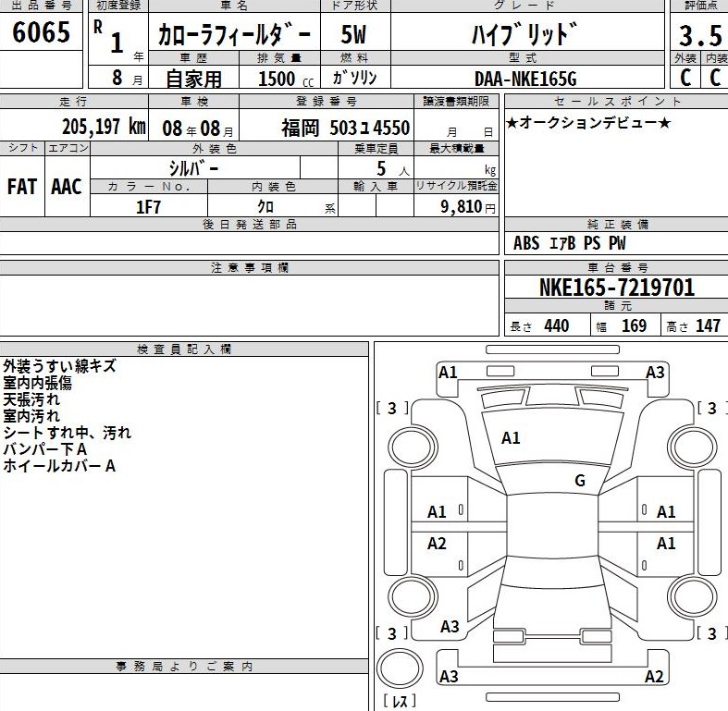Click the displacement value 1500 cc
This screenshot has width=728, height=711.
(x=286, y=79)
